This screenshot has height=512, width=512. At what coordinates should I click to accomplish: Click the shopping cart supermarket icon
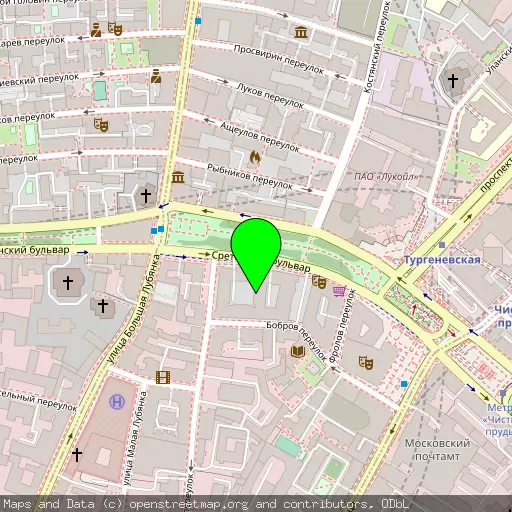coord(339,291)
